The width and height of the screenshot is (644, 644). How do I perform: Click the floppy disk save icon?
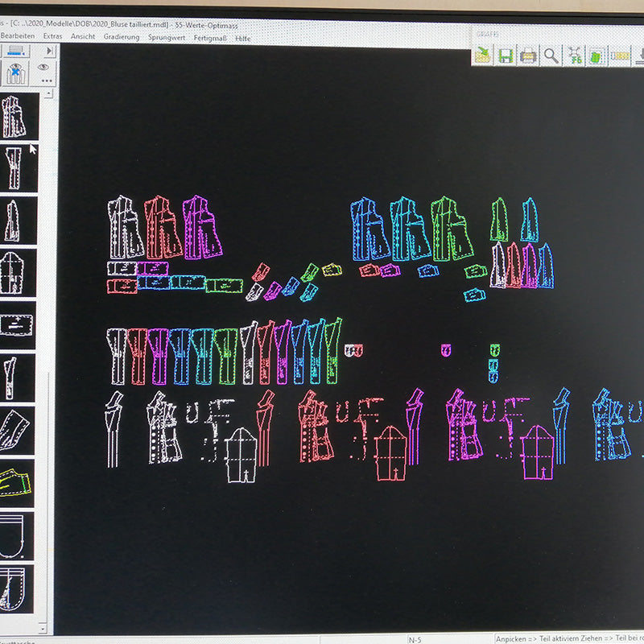coord(506,55)
